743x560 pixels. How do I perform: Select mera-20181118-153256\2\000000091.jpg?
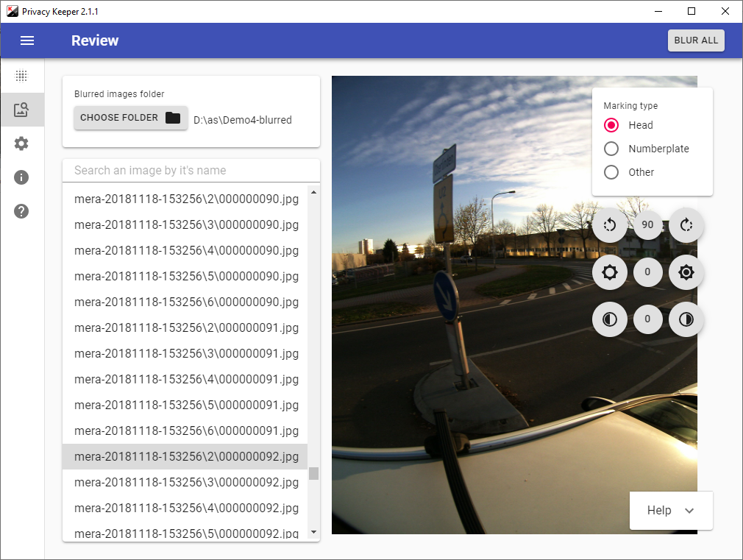185,327
